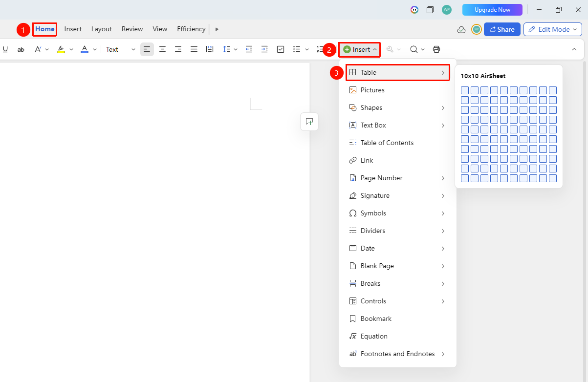588x382 pixels.
Task: Toggle the to-do checkbox list
Action: [281, 49]
